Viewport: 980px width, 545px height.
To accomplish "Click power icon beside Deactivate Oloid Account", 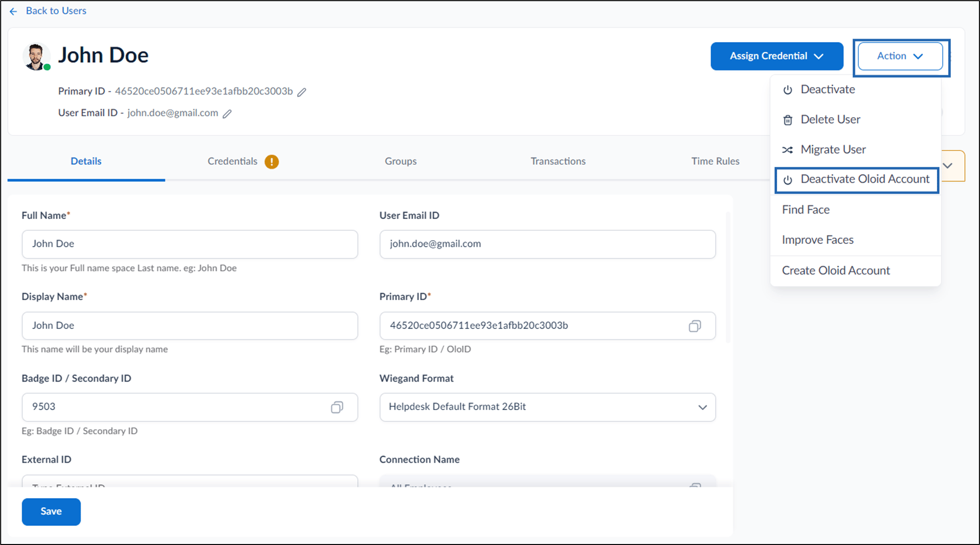I will click(788, 180).
